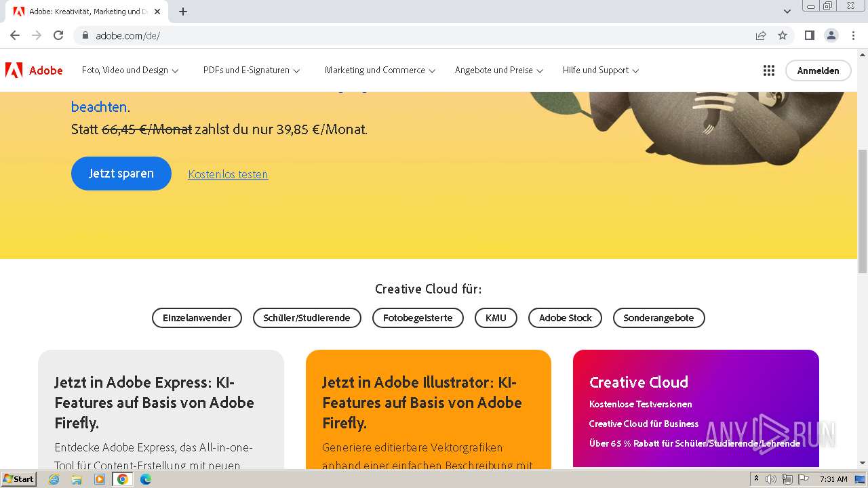Share this page icon in address bar
This screenshot has height=488, width=868.
[761, 35]
